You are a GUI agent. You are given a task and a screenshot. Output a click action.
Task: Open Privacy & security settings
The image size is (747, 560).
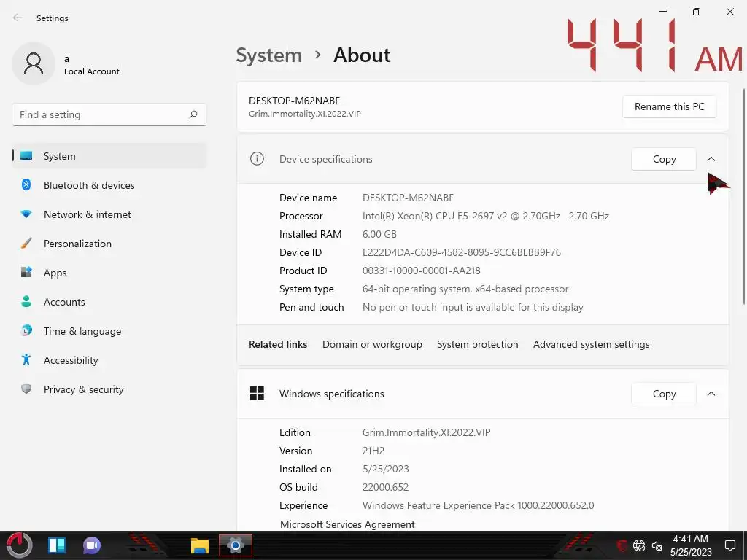[x=109, y=389]
